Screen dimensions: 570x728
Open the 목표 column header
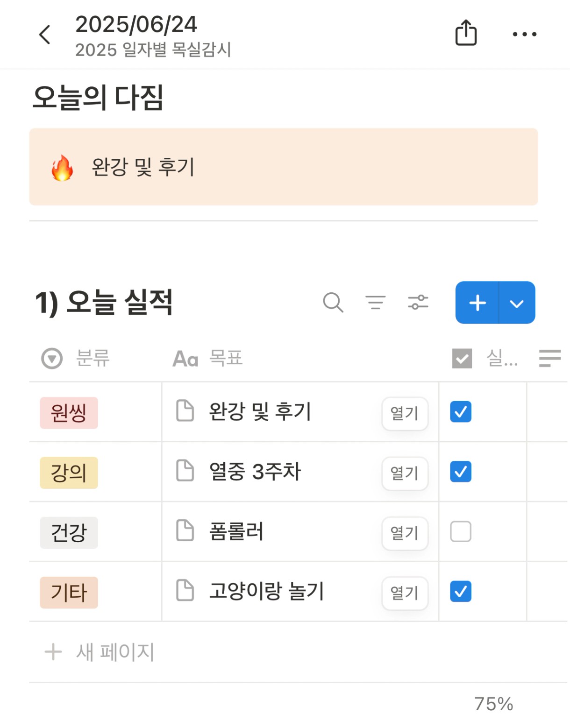(208, 359)
